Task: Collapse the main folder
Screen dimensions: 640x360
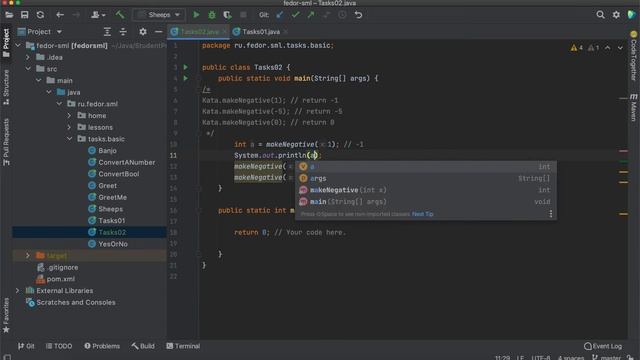Action: click(x=38, y=81)
